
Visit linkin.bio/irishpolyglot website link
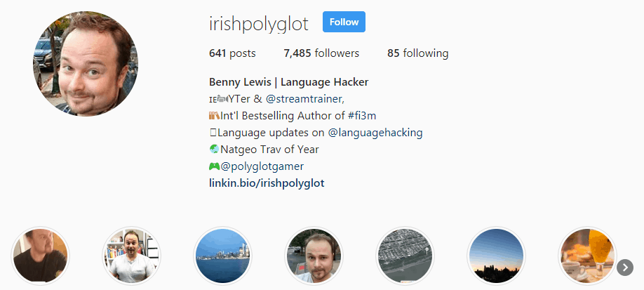(x=267, y=183)
